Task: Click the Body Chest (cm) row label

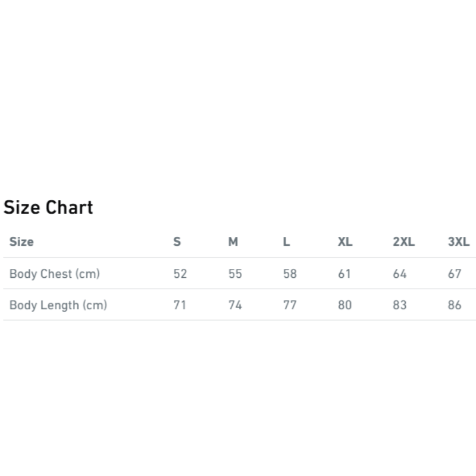Action: pos(55,274)
